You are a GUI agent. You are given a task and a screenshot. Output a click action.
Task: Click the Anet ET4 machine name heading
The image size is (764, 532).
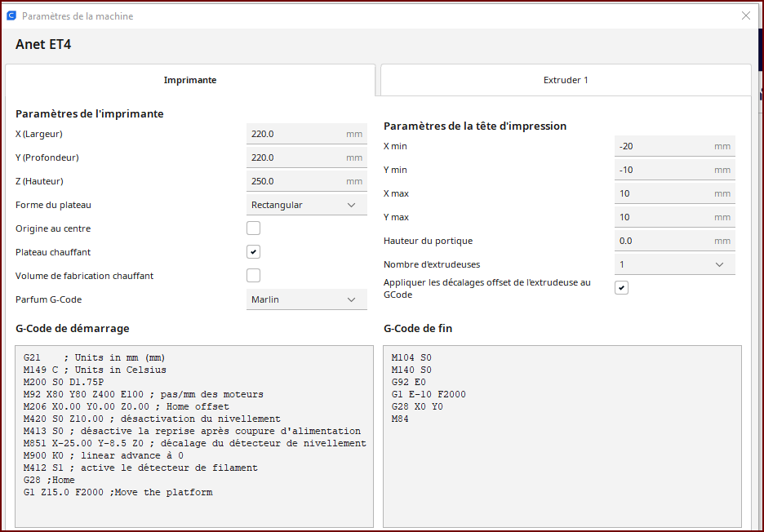point(43,44)
